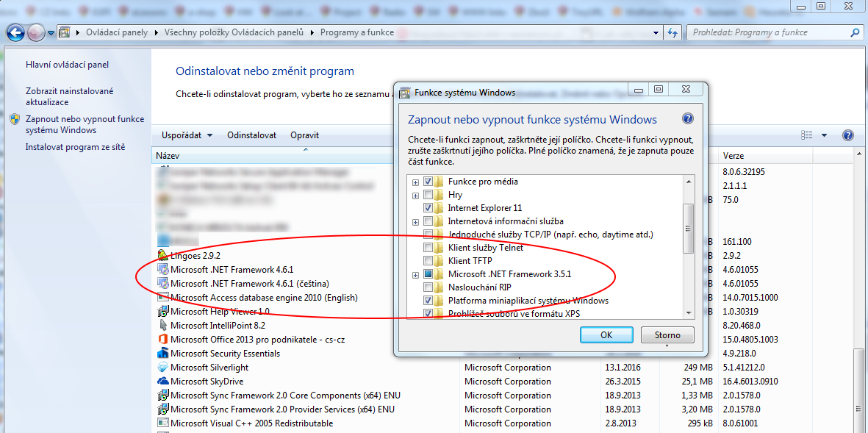Click the magnifier icon in the search box
The height and width of the screenshot is (433, 868).
point(855,32)
